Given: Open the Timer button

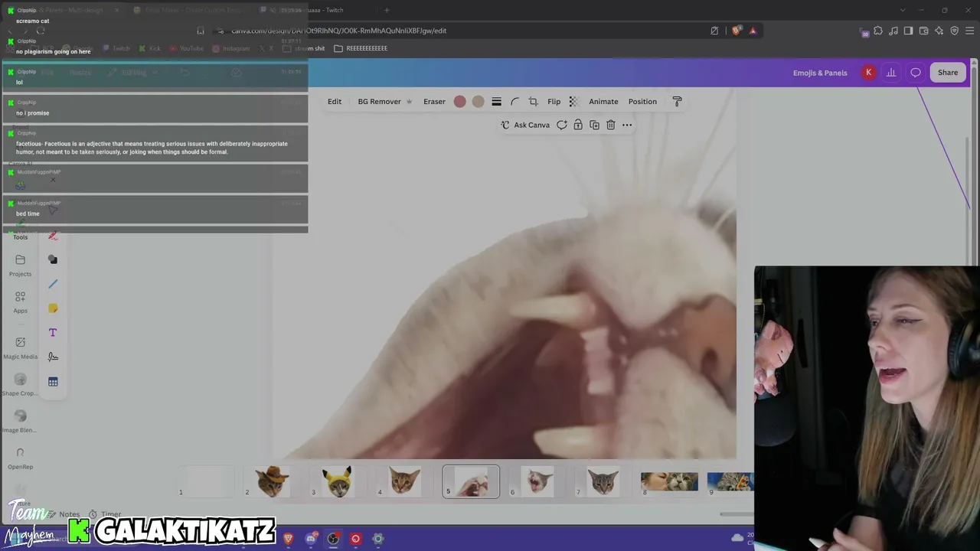Looking at the screenshot, I should (x=106, y=514).
